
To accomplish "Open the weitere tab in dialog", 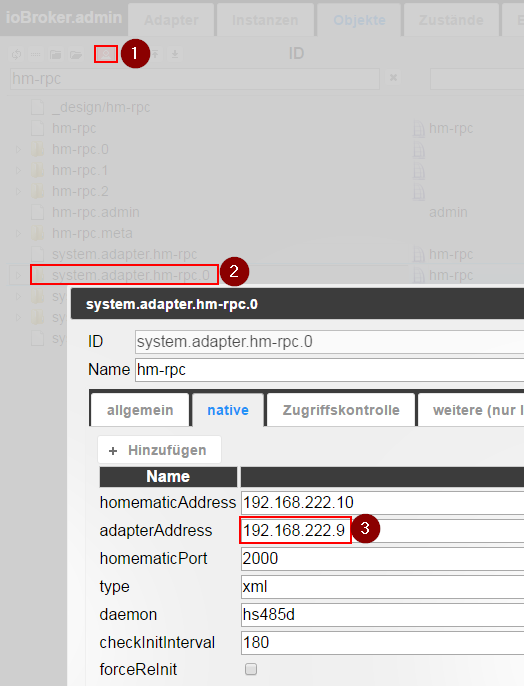I will pyautogui.click(x=471, y=410).
